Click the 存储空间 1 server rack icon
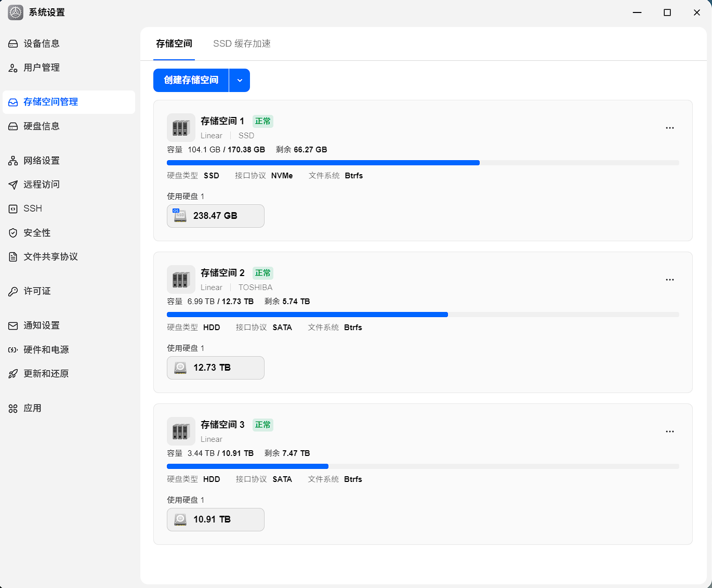 point(181,127)
